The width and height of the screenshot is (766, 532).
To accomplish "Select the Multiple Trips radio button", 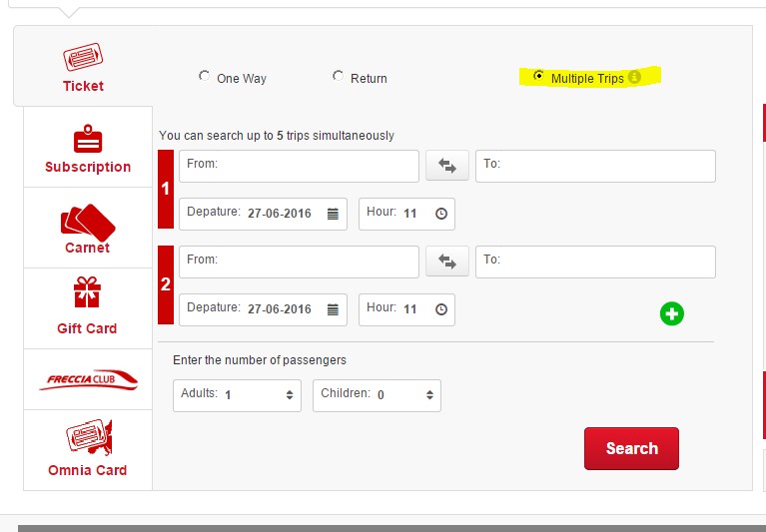I will click(x=539, y=76).
